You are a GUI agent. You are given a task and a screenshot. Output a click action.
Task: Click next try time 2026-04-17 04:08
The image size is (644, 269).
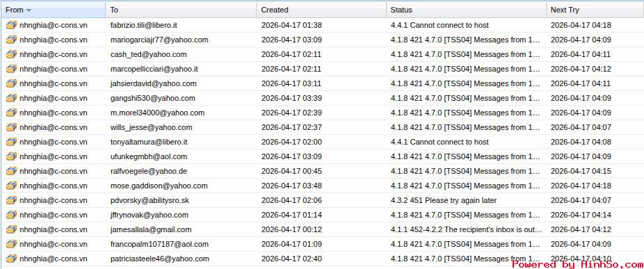point(581,142)
